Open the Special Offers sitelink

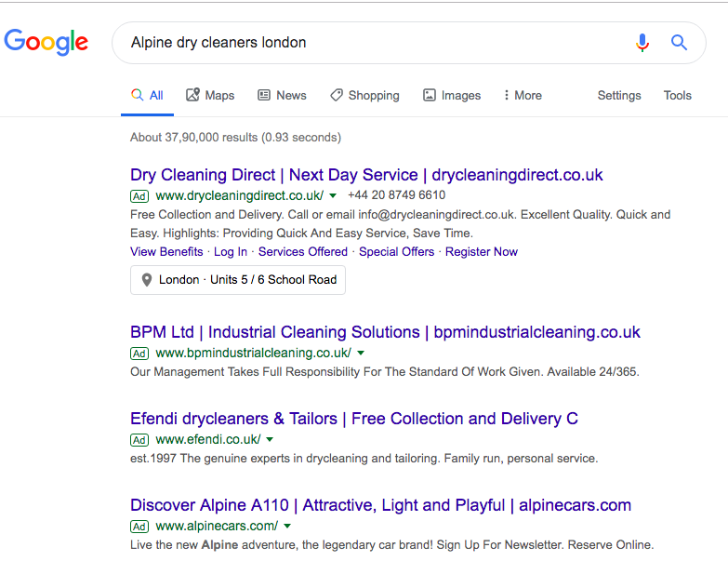pos(396,251)
